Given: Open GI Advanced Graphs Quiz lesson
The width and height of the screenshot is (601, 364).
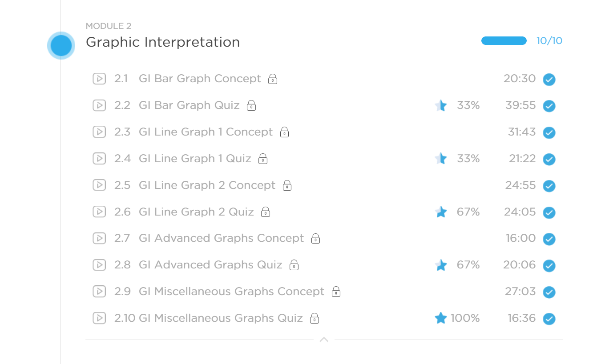Looking at the screenshot, I should point(210,265).
